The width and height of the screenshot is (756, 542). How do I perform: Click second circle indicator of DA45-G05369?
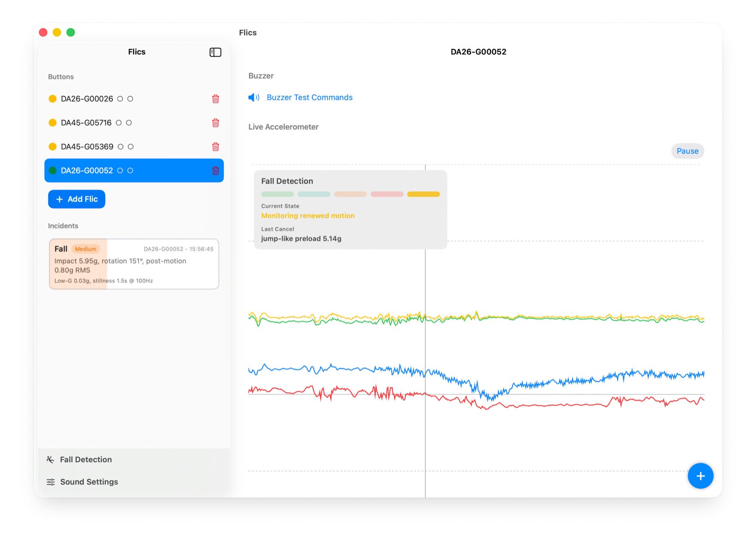[x=131, y=147]
